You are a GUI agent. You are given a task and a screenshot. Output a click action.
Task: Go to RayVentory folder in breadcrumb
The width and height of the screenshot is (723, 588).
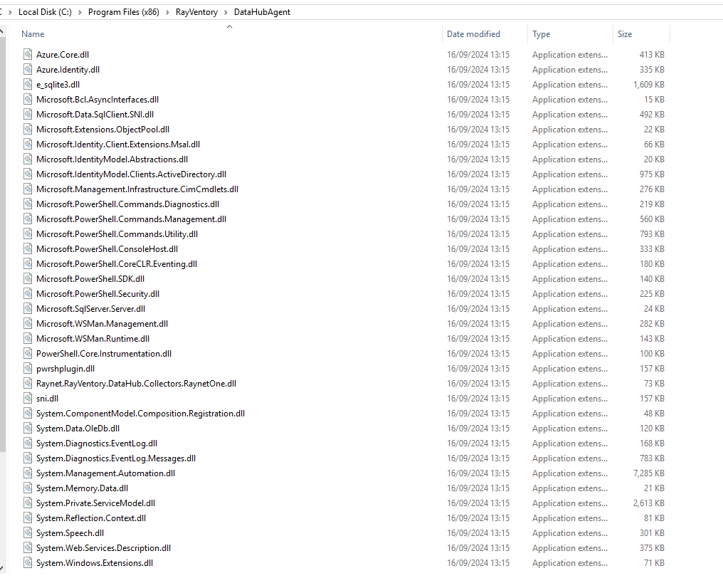coord(196,12)
